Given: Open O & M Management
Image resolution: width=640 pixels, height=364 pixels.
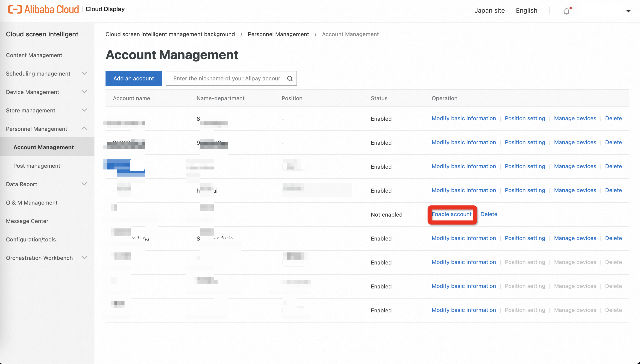Looking at the screenshot, I should click(x=32, y=203).
